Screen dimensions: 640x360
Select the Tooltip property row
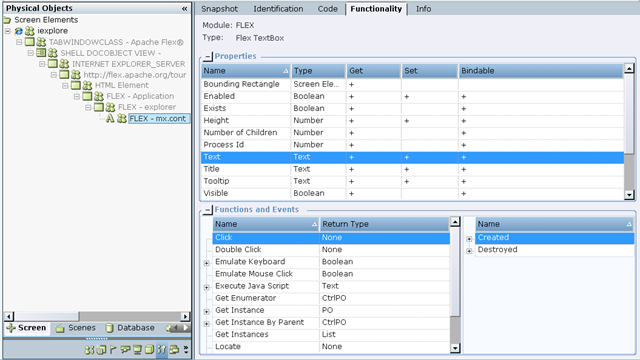coord(412,181)
